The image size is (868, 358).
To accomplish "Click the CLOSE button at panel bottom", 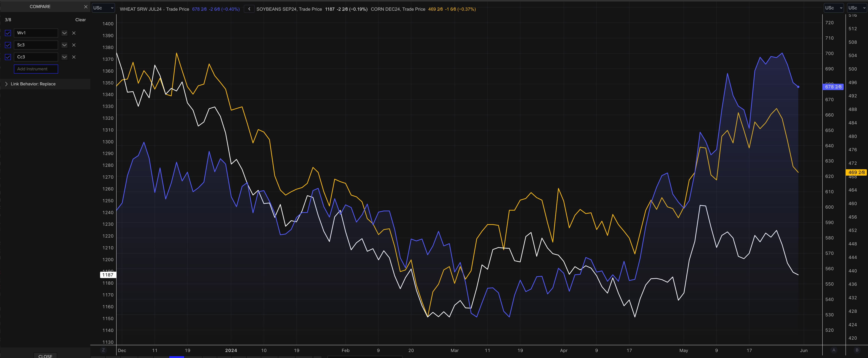I will tap(45, 356).
